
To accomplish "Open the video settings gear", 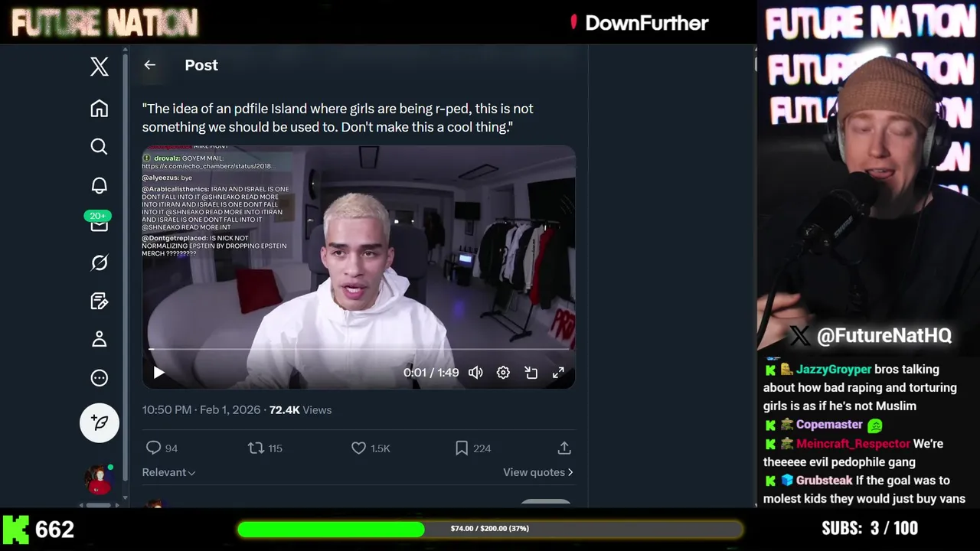I will 503,373.
